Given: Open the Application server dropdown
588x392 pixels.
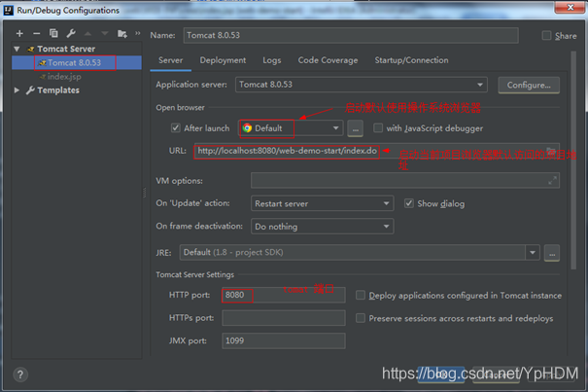Looking at the screenshot, I should tap(362, 85).
